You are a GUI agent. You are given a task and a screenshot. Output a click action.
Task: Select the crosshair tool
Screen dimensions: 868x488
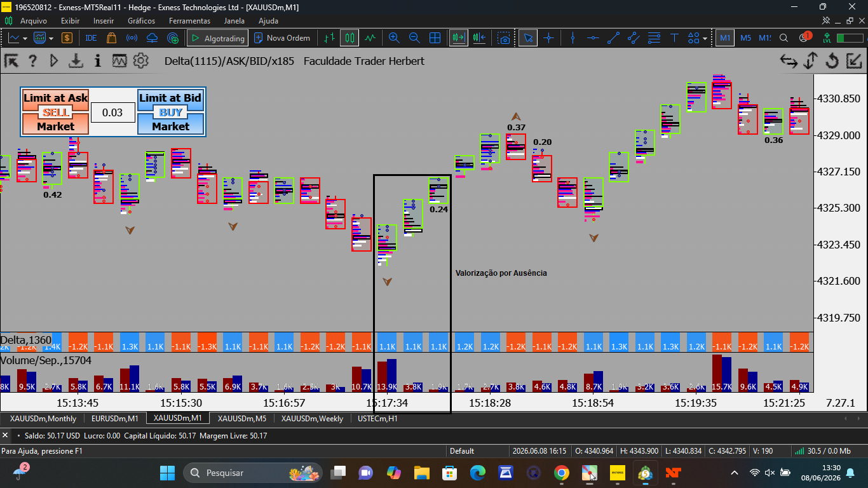[548, 38]
